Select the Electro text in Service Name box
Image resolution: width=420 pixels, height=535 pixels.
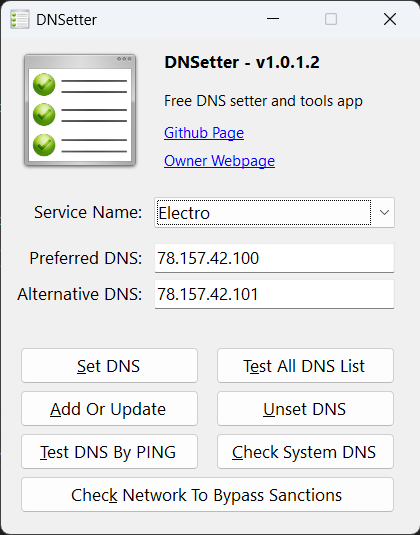click(x=184, y=213)
